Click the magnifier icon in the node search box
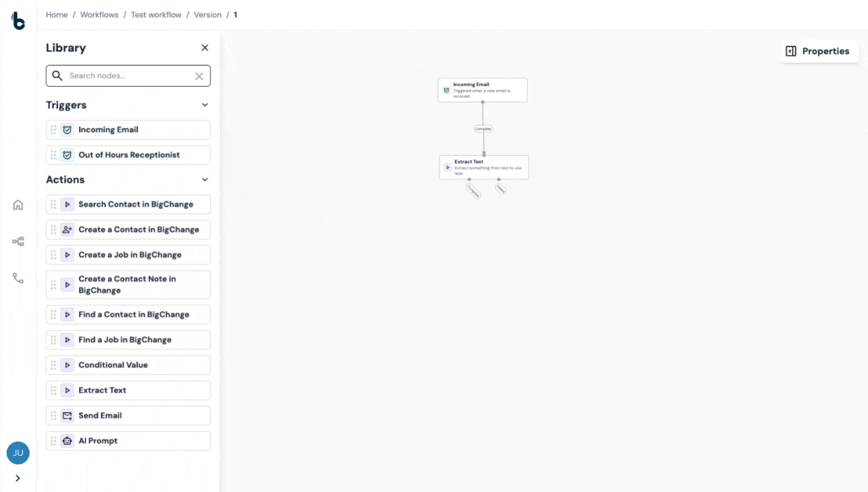Screen dimensions: 868x492 pyautogui.click(x=57, y=75)
